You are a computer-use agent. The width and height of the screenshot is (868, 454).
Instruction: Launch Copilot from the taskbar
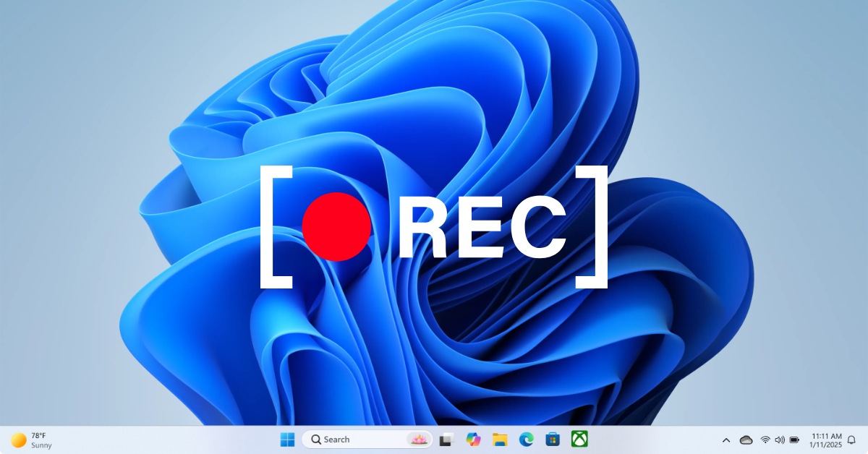[473, 440]
